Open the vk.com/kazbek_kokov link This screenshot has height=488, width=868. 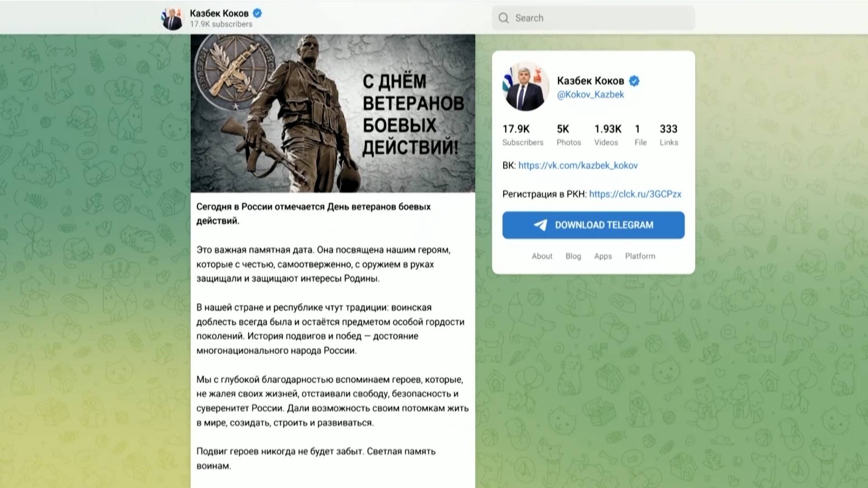578,165
